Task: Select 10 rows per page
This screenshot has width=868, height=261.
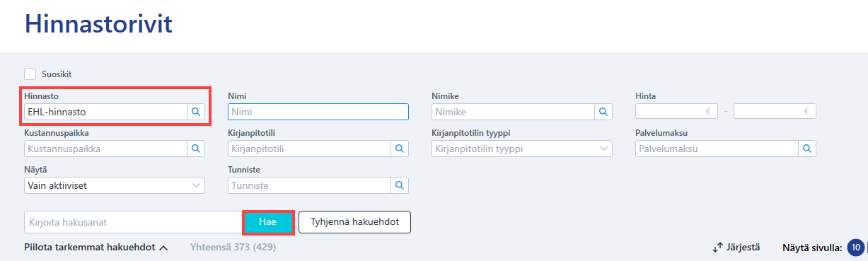Action: (x=856, y=248)
